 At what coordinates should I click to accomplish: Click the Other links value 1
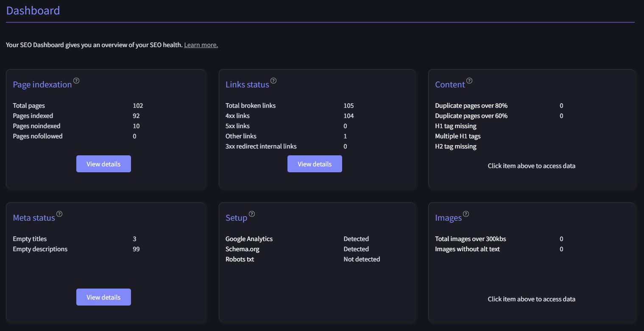pos(345,136)
